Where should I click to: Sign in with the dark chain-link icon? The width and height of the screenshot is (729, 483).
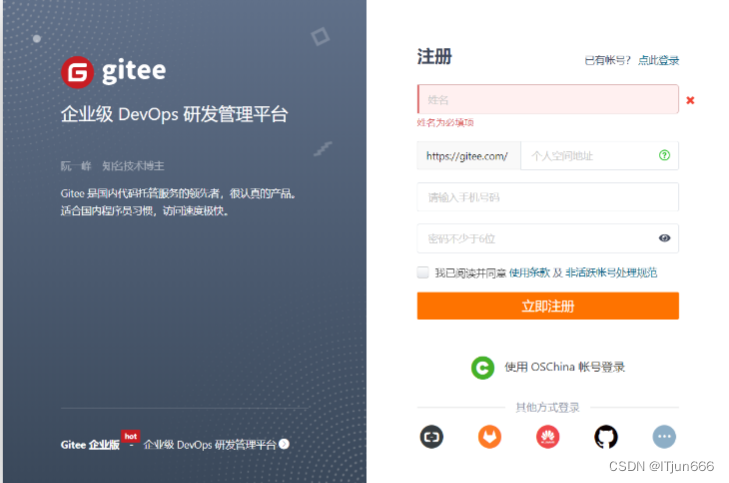(x=431, y=437)
